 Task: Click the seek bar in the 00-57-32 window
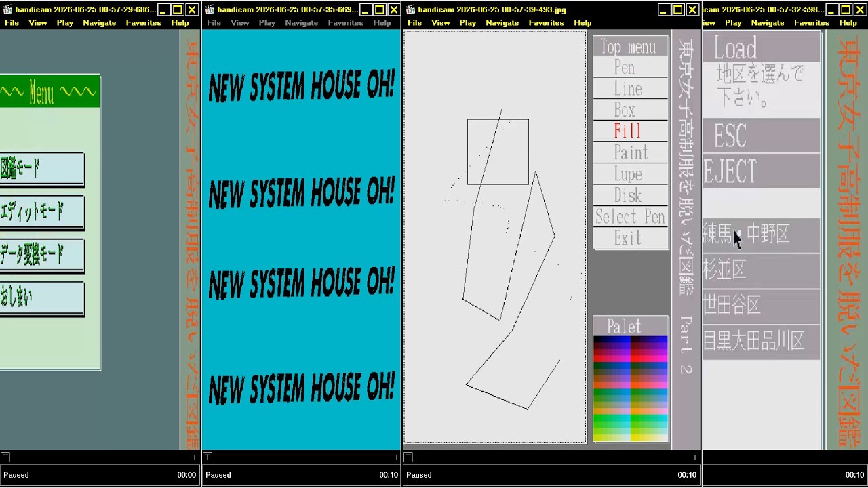tap(784, 457)
